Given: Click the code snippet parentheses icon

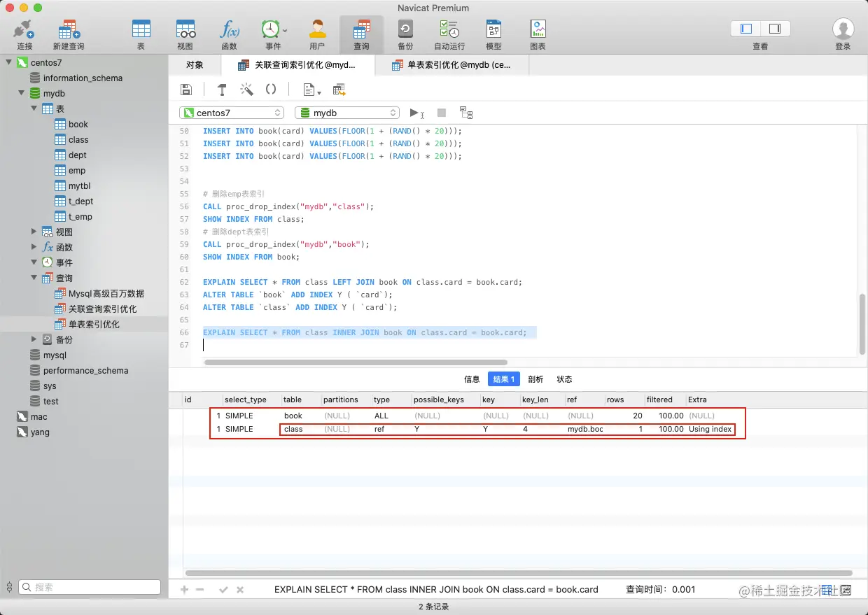Looking at the screenshot, I should 271,90.
